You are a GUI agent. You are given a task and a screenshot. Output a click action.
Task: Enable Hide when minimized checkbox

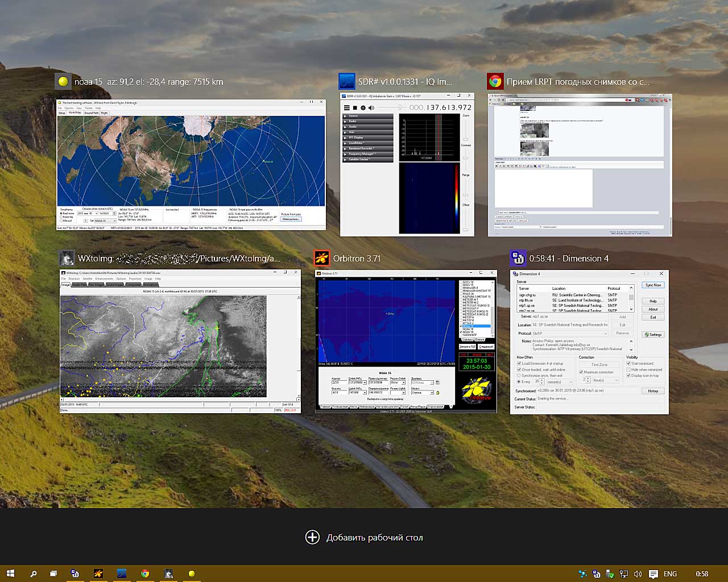tap(628, 369)
